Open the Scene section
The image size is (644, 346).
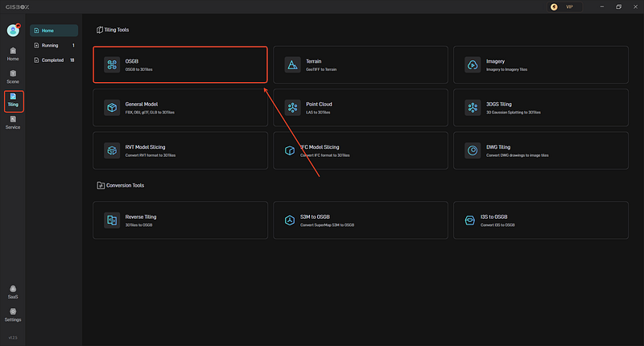13,76
